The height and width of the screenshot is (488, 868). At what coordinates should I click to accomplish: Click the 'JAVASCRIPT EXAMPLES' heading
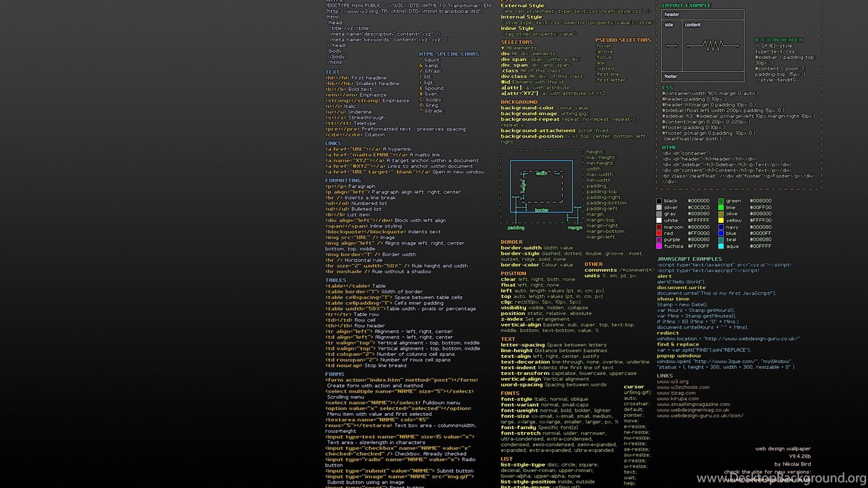coord(689,259)
